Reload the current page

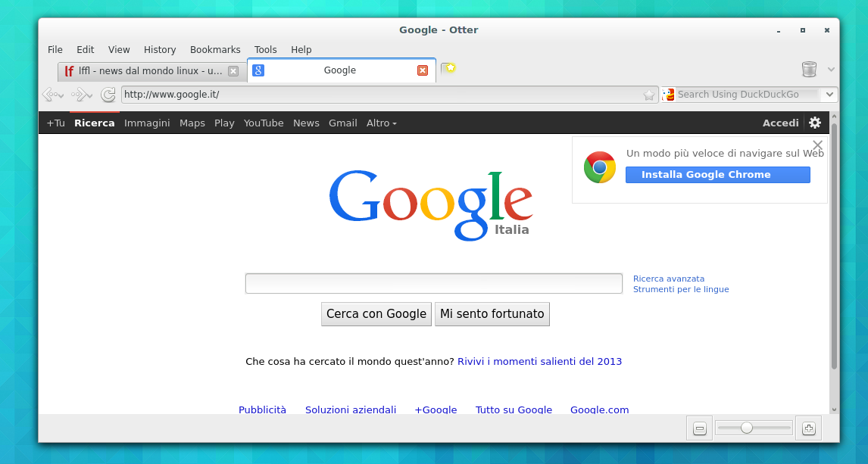click(108, 95)
